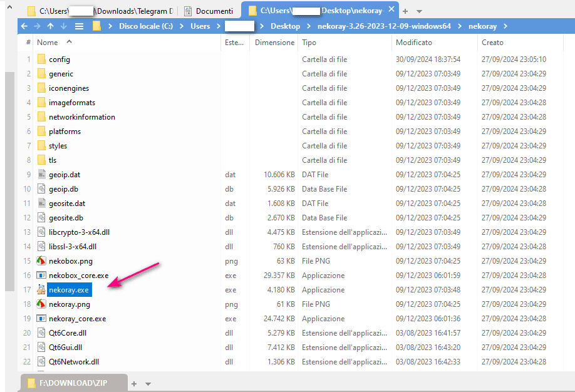Add new tab in lower pane
This screenshot has width=575, height=392.
[x=134, y=384]
